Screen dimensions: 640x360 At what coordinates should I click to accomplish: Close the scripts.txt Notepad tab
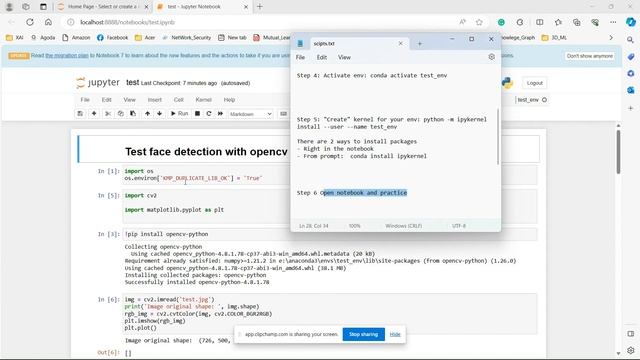coord(400,43)
